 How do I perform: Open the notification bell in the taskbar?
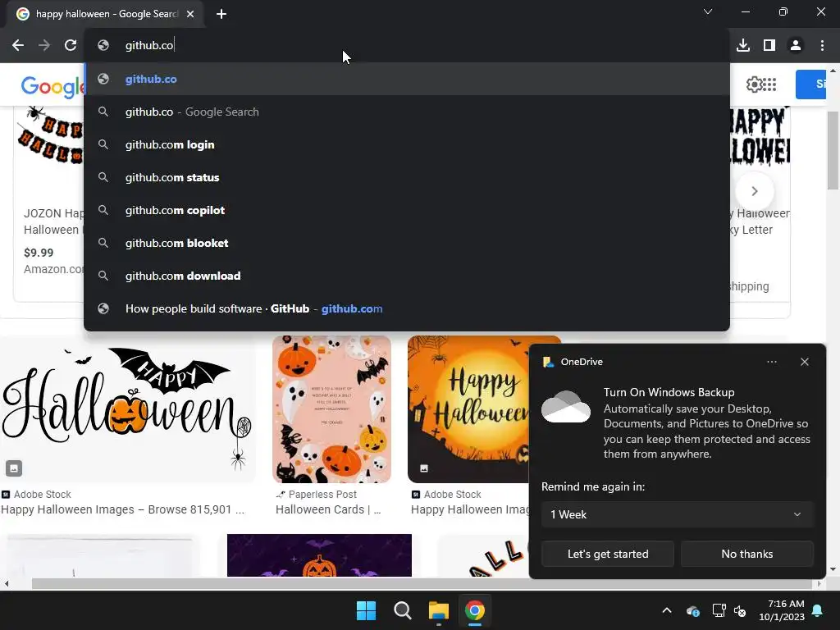pos(818,610)
